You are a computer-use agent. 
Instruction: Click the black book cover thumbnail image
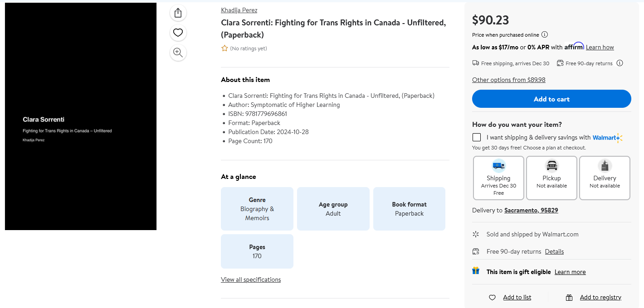[x=81, y=116]
